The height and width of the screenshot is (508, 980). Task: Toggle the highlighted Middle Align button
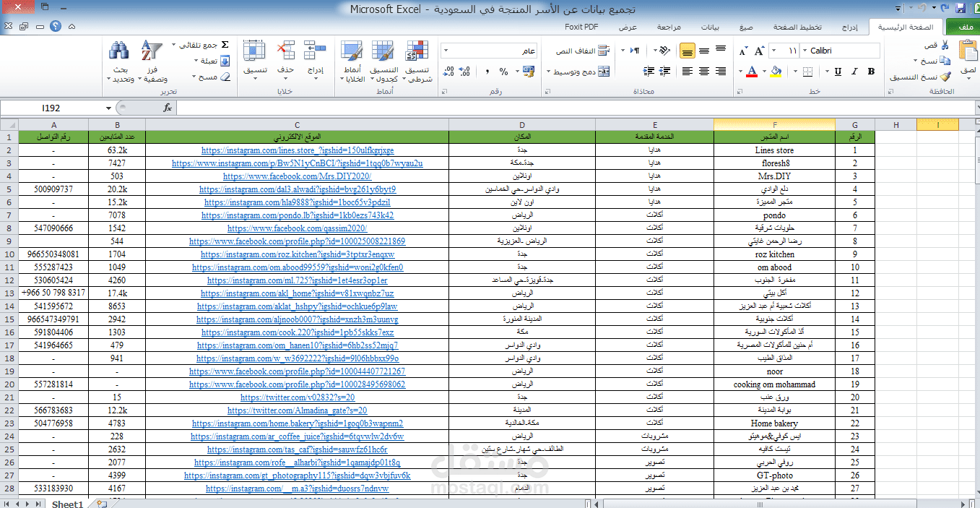pyautogui.click(x=687, y=51)
